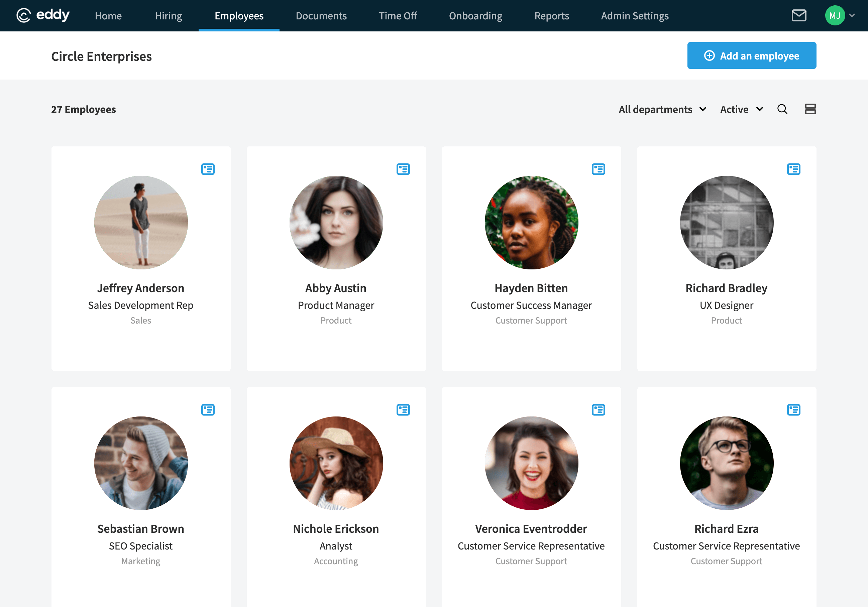Click the UX Designer job title
The height and width of the screenshot is (607, 868).
726,305
